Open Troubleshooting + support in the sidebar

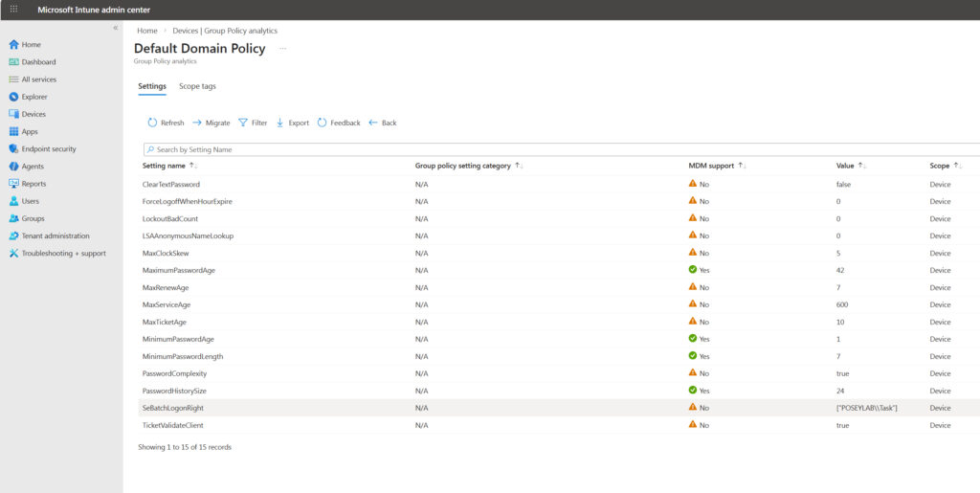click(x=57, y=253)
